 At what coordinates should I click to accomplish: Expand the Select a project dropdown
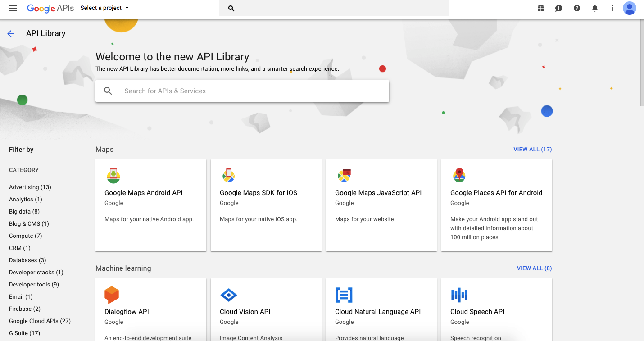point(104,8)
